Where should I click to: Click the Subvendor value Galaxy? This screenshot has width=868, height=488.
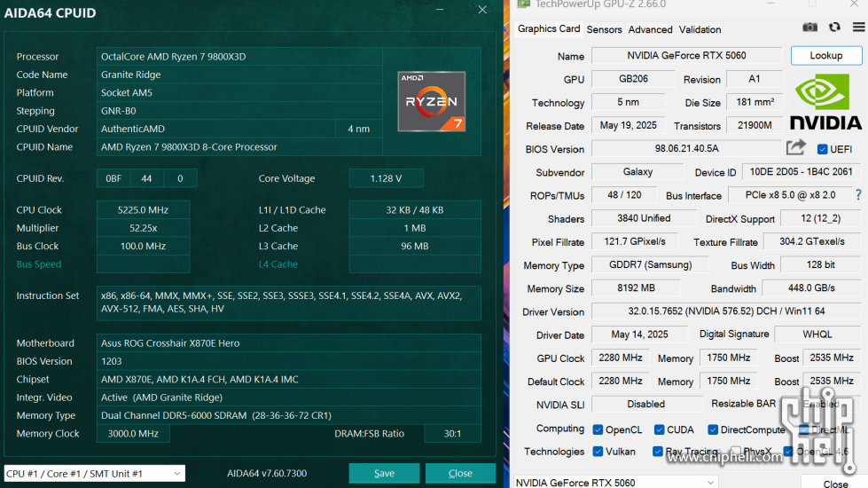(637, 172)
